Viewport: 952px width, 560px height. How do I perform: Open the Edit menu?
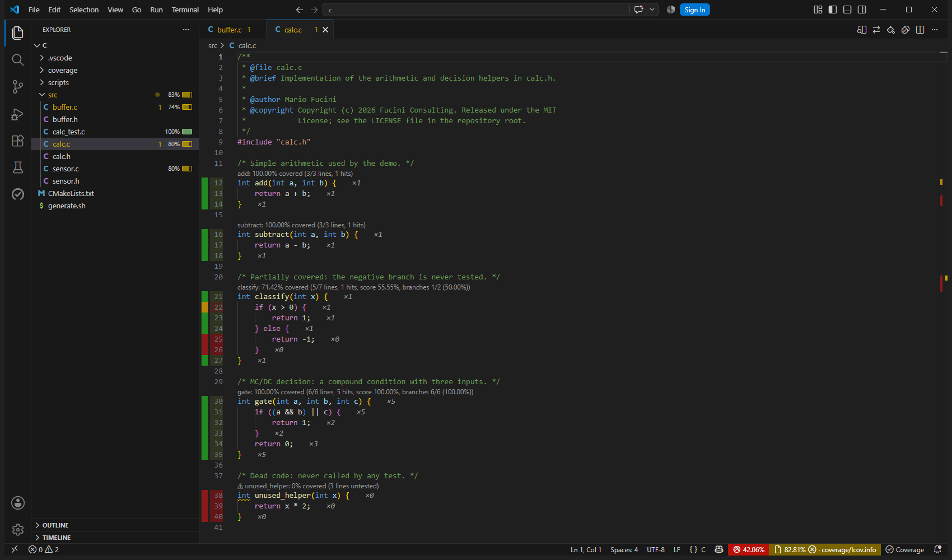point(54,10)
